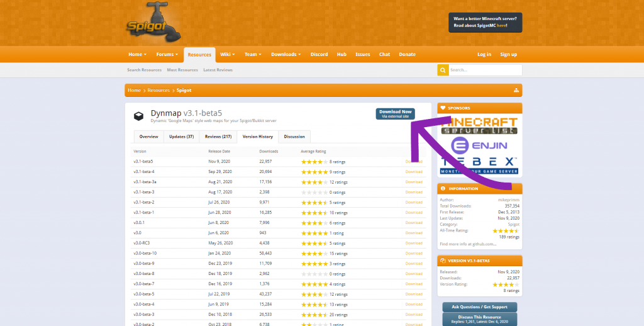Screen dimensions: 644x326
Task: Click Sign up
Action: [508, 54]
